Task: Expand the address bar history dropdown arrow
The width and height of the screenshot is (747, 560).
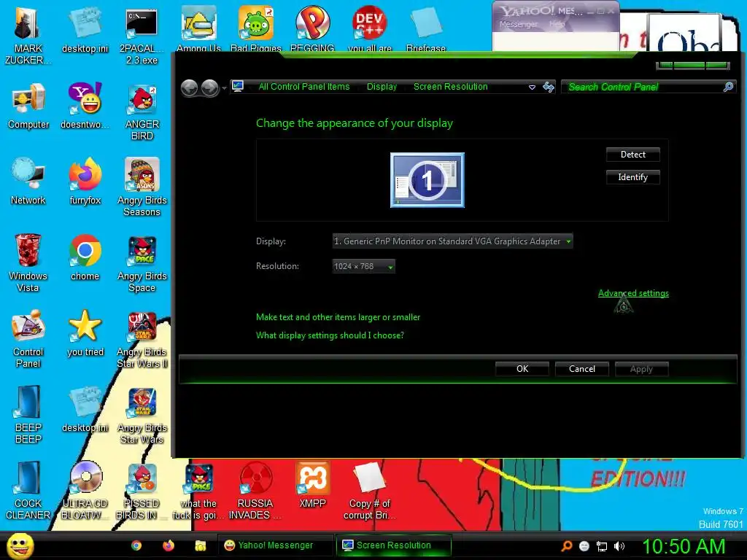Action: (x=532, y=87)
